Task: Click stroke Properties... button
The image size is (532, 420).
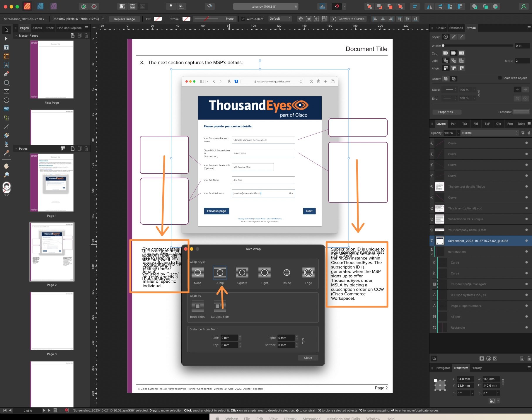Action: (x=447, y=112)
